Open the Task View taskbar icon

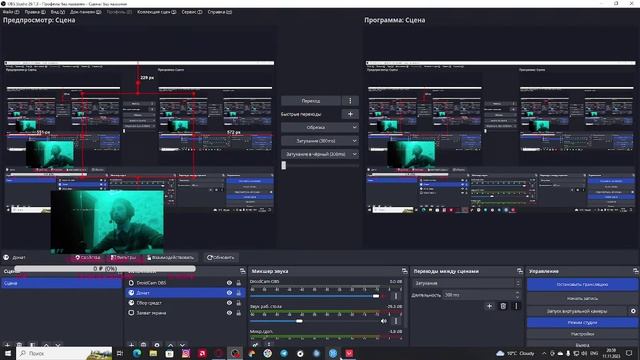[120, 353]
